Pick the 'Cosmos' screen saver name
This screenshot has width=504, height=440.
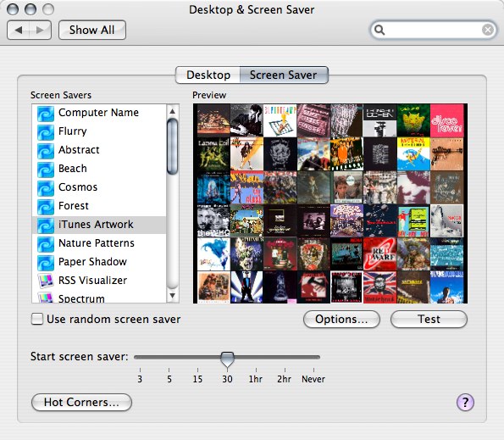click(78, 187)
